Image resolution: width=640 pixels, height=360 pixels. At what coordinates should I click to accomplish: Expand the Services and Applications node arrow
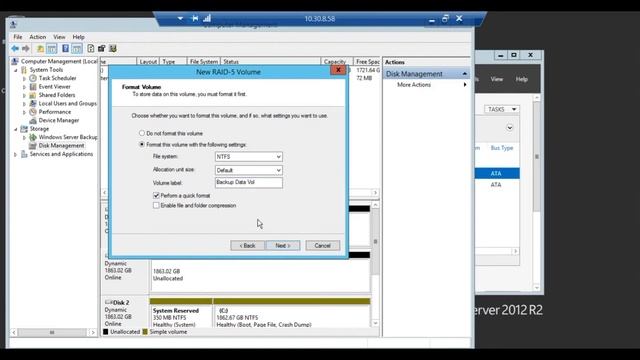[16, 155]
